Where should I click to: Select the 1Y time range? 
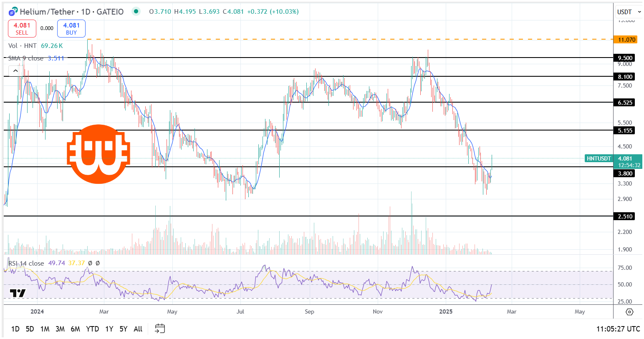pyautogui.click(x=109, y=329)
